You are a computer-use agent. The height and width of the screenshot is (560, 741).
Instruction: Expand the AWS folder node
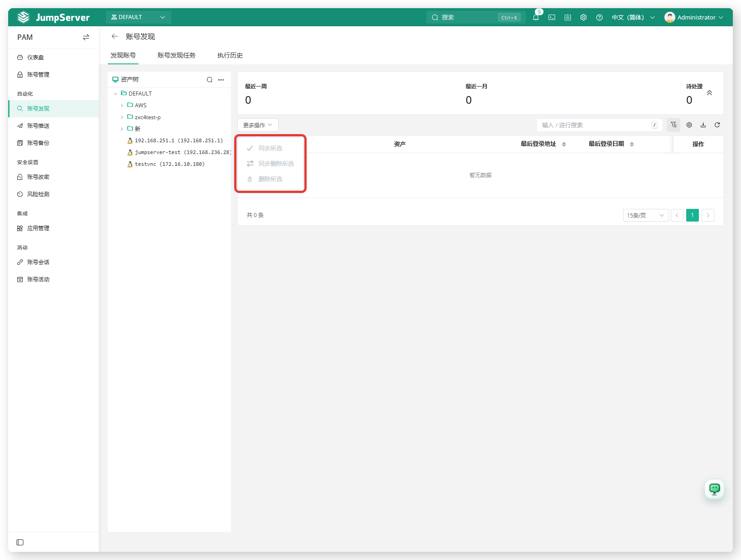pos(122,106)
